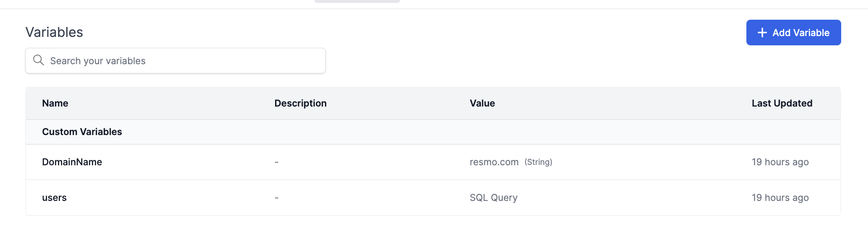The height and width of the screenshot is (250, 868).
Task: Click DomainName's 19 hours ago timestamp
Action: [x=780, y=162]
